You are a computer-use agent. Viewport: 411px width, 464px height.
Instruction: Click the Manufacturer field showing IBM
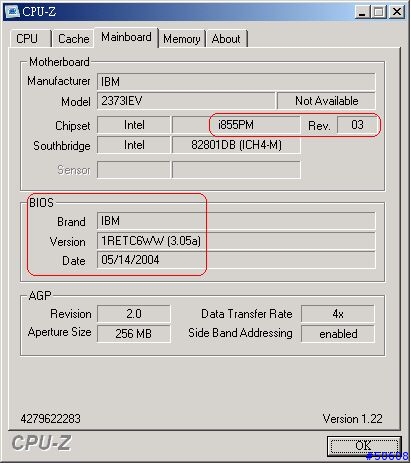pos(236,82)
